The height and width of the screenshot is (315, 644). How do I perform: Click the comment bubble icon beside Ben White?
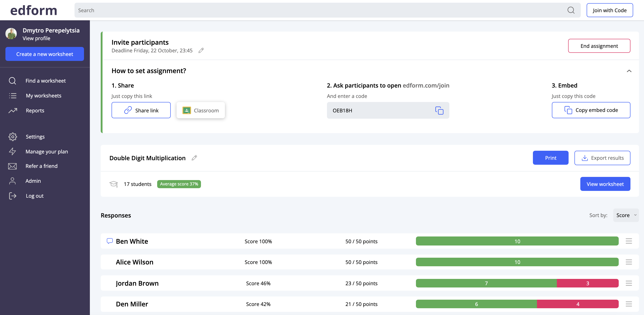110,241
